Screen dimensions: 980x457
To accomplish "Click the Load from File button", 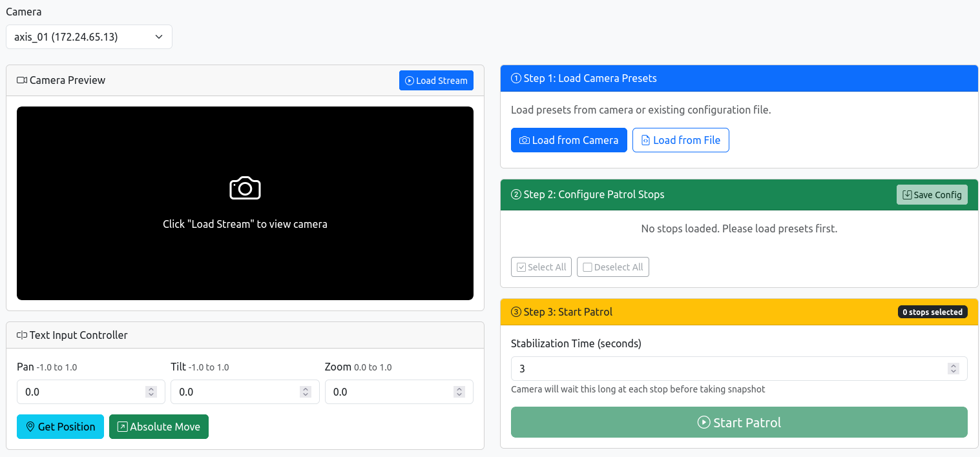I will pyautogui.click(x=681, y=140).
